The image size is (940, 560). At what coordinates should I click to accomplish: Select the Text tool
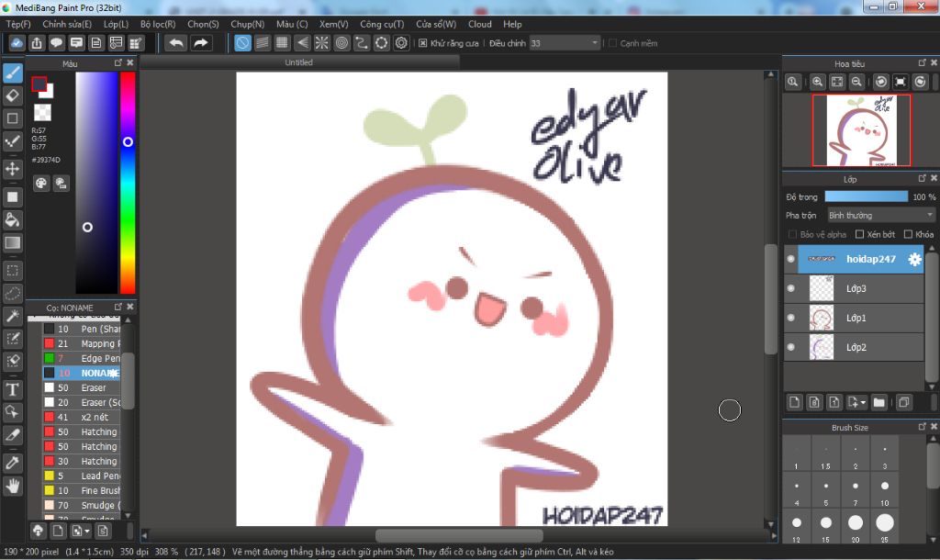(x=13, y=389)
